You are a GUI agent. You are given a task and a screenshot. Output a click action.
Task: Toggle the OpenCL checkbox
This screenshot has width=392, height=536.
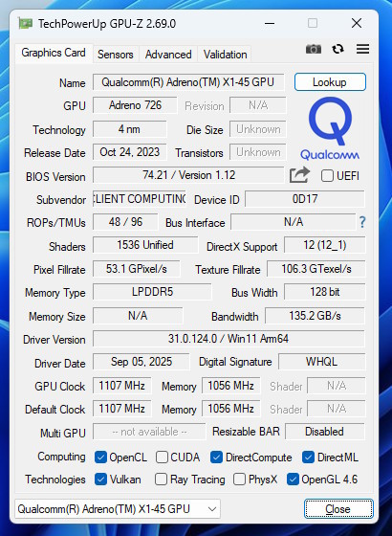pos(100,458)
